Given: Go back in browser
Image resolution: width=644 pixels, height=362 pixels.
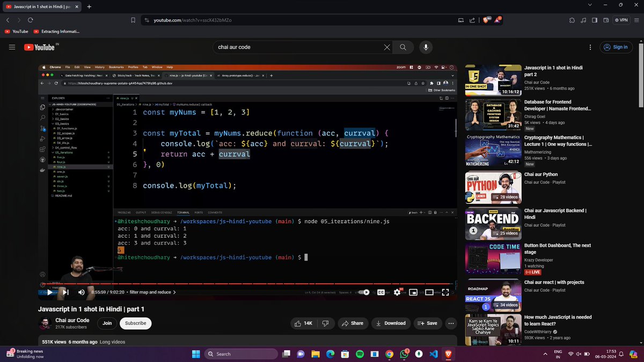Looking at the screenshot, I should coord(8,20).
